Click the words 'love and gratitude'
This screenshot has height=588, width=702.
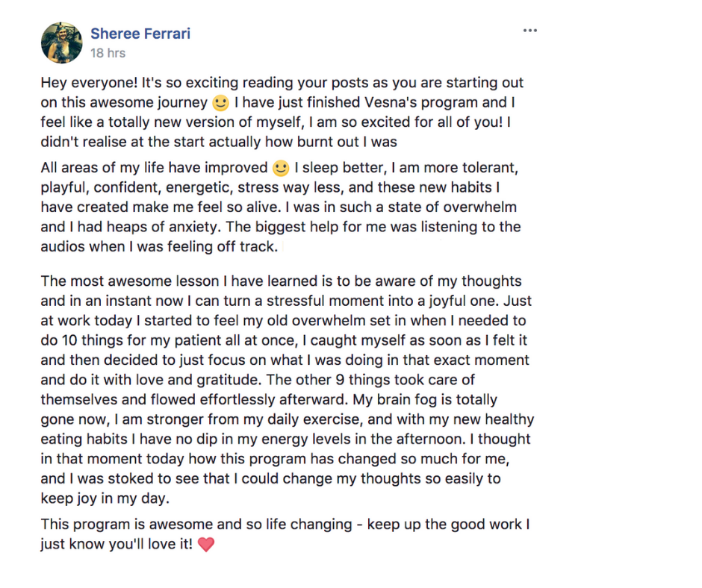click(198, 380)
